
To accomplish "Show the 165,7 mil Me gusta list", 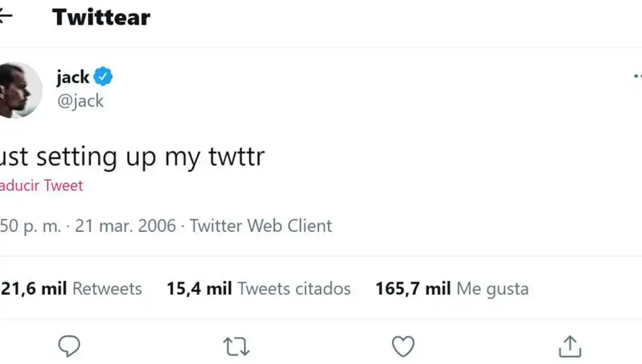I will point(452,289).
